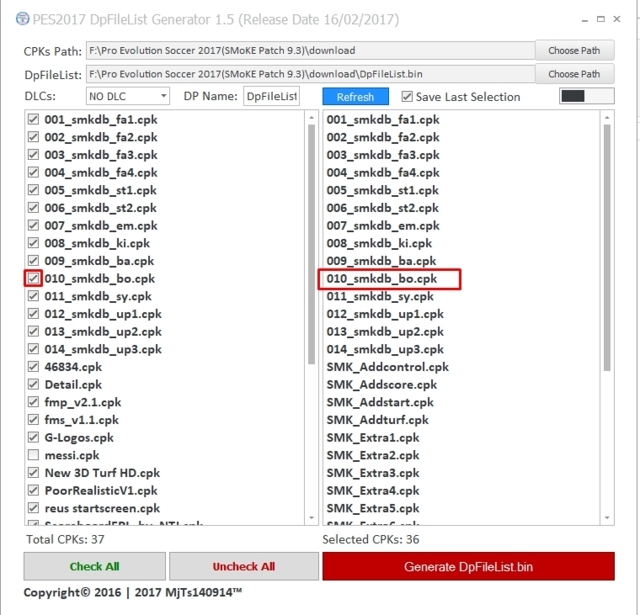Uncheck PoorRealisticV1.cpk checkbox
This screenshot has height=615, width=640.
(33, 490)
